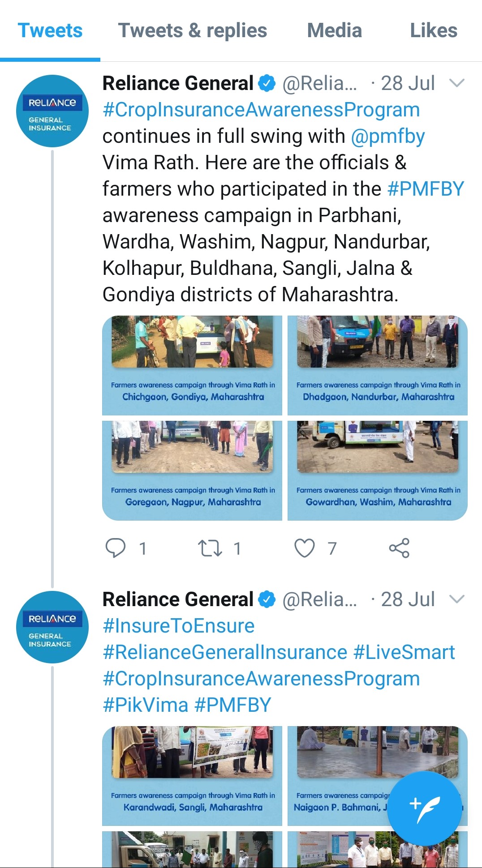This screenshot has width=482, height=868.
Task: Open the Media tab
Action: coord(334,31)
